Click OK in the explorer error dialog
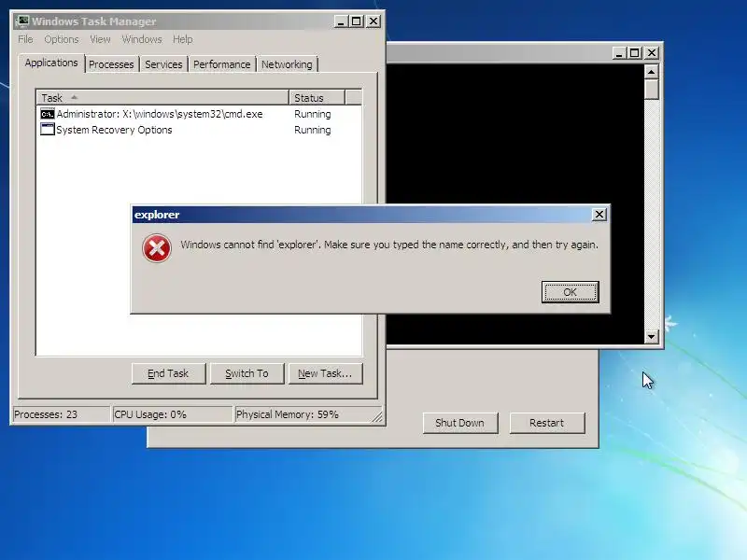The height and width of the screenshot is (560, 747). pos(570,292)
